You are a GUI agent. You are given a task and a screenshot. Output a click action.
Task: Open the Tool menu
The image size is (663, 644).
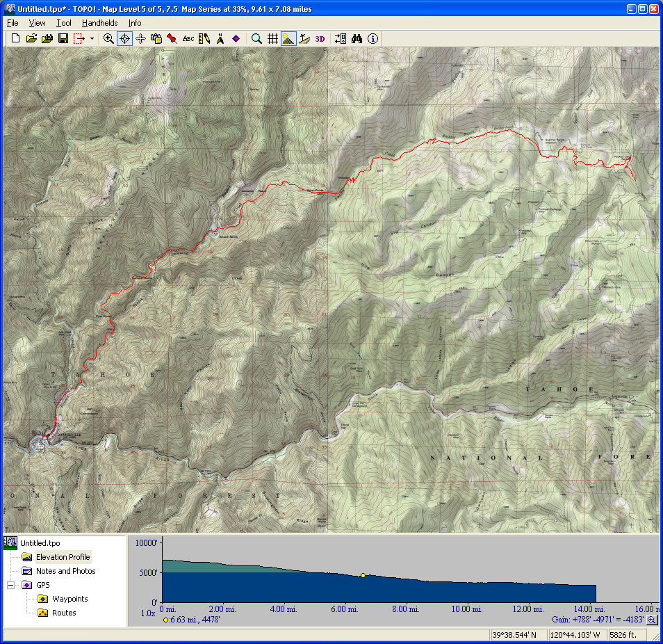tap(64, 23)
